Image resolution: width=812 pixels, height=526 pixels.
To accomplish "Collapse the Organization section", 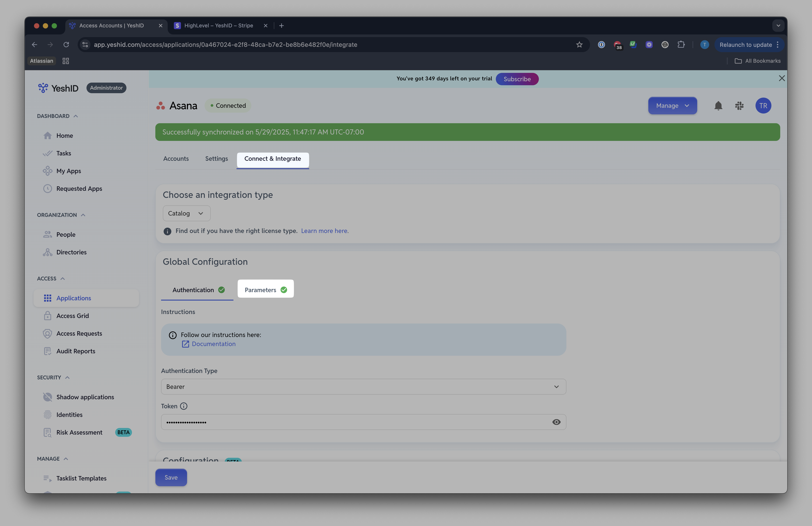I will tap(83, 215).
